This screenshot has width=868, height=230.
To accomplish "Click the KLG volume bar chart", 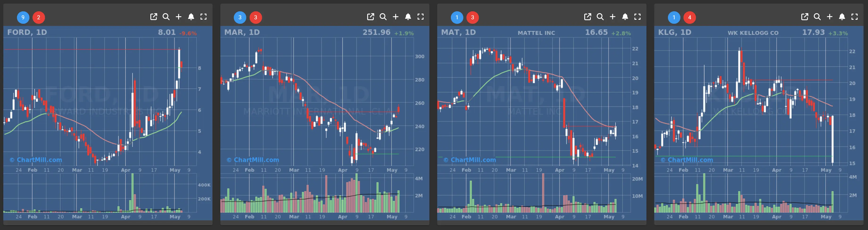I will click(751, 193).
